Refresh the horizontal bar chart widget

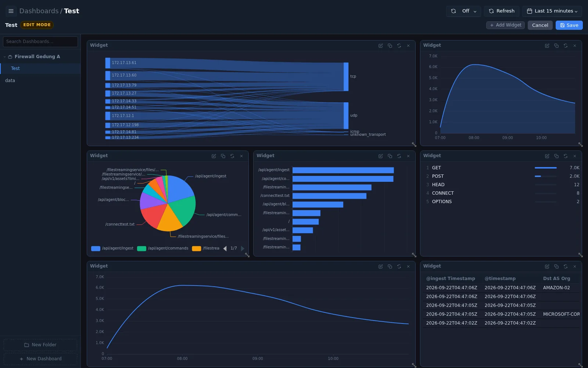pos(399,156)
